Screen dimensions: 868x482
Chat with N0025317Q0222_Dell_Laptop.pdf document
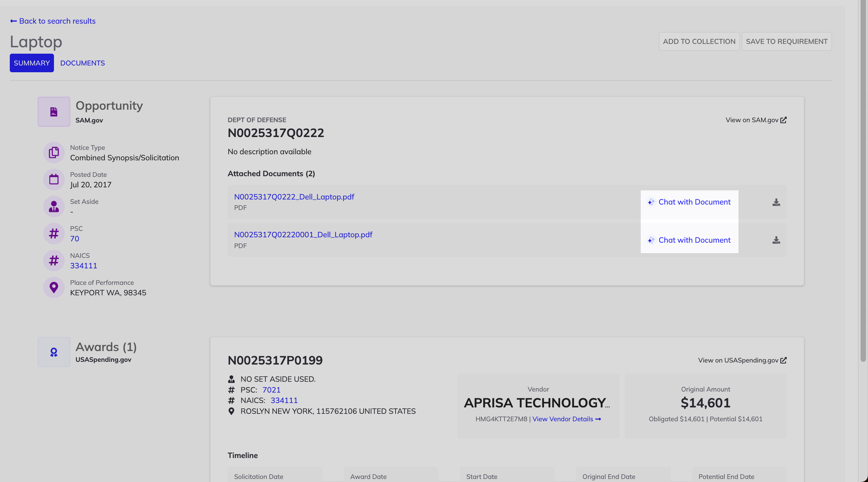689,202
